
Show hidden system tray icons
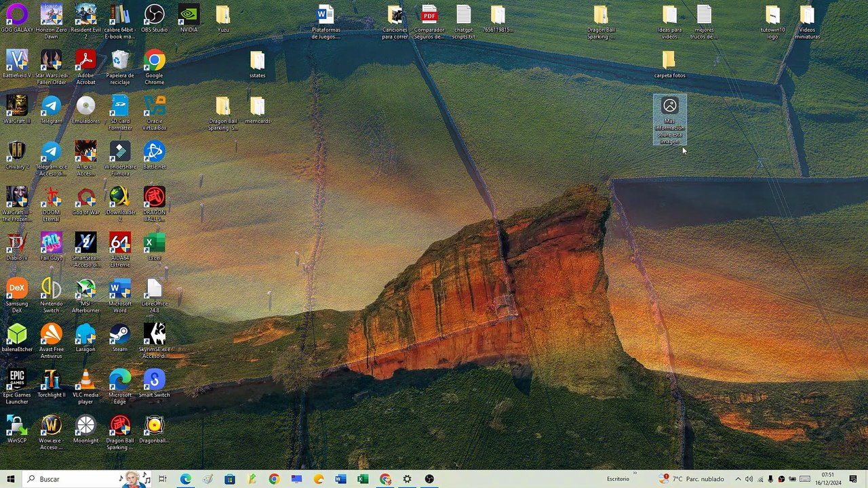(x=738, y=479)
